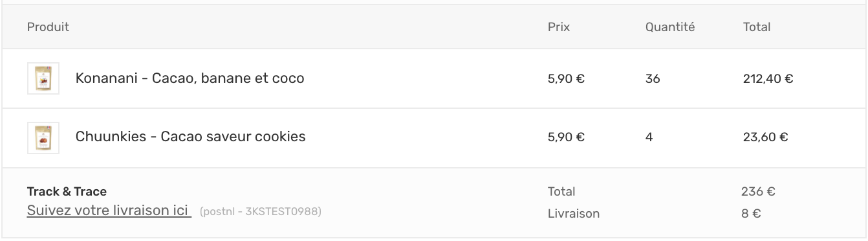This screenshot has width=868, height=241.
Task: Click the Produit column header
Action: click(48, 27)
